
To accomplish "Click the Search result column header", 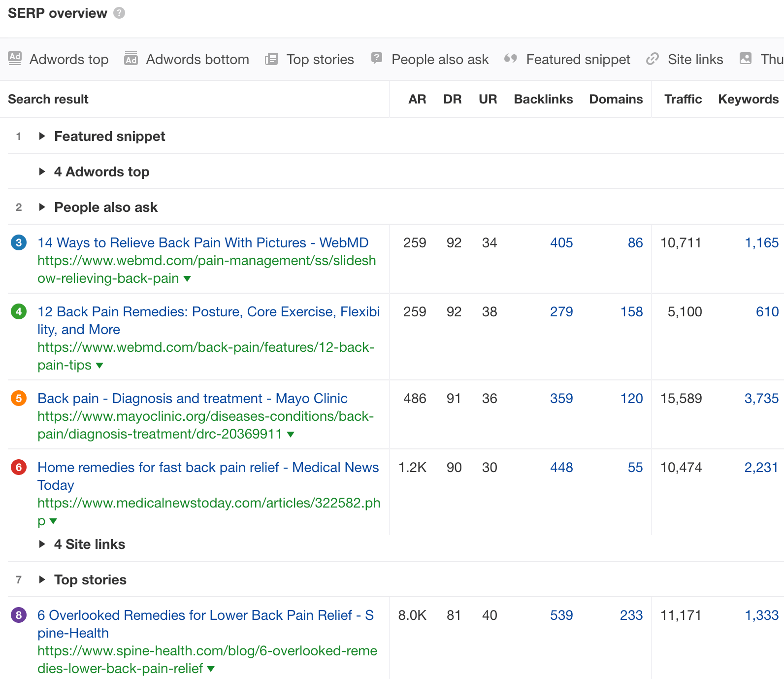I will click(x=48, y=99).
